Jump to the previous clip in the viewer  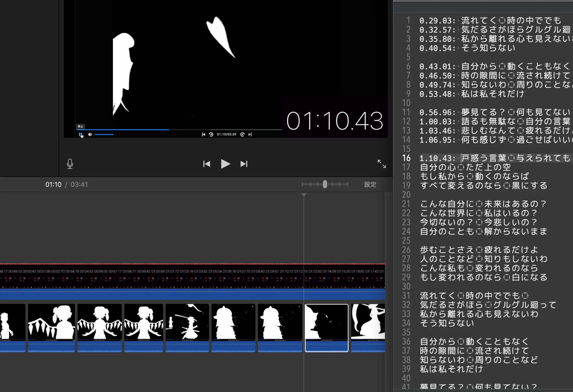207,164
